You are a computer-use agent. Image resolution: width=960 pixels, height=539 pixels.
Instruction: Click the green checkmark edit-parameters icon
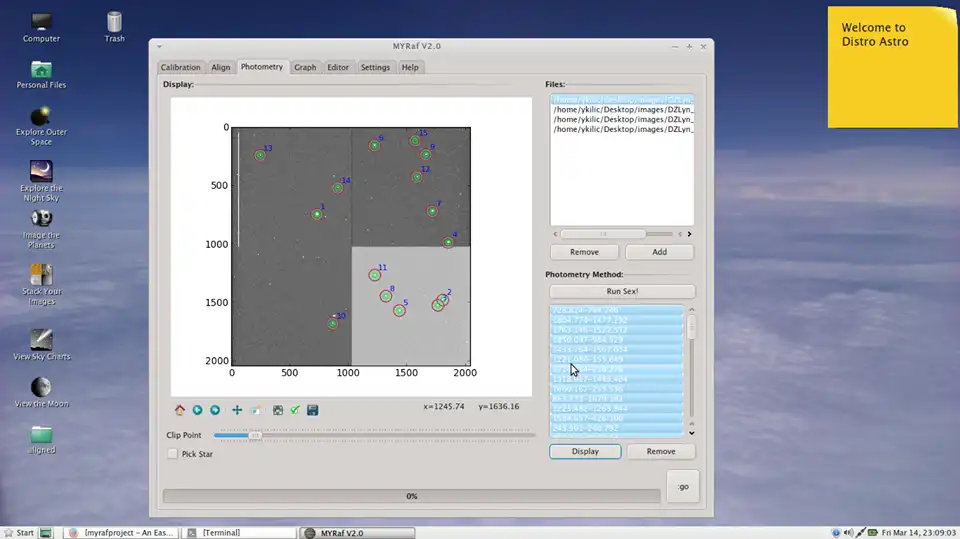pyautogui.click(x=295, y=410)
